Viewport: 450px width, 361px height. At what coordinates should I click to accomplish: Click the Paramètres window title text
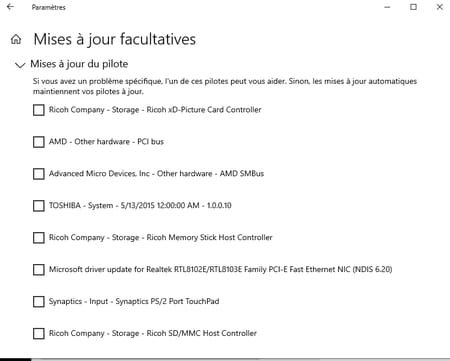point(49,7)
